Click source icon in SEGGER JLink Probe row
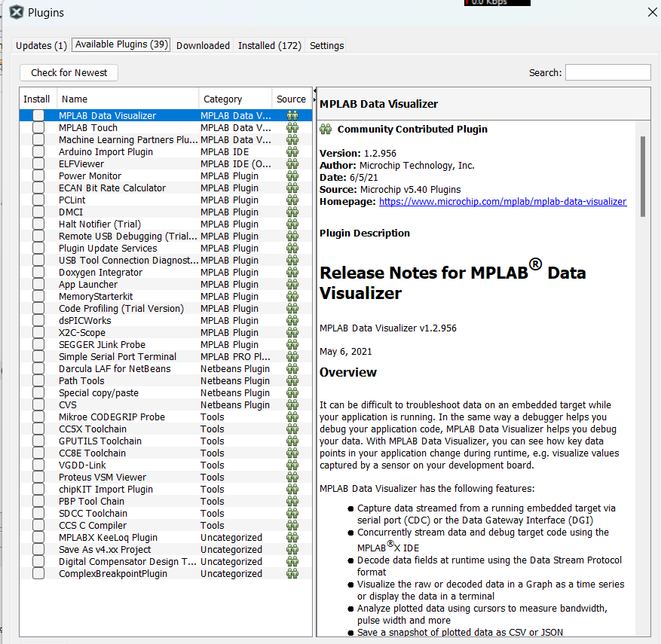 tap(292, 345)
